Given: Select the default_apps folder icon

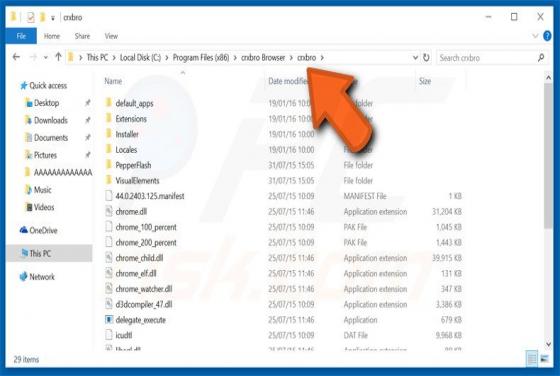Looking at the screenshot, I should click(x=109, y=103).
